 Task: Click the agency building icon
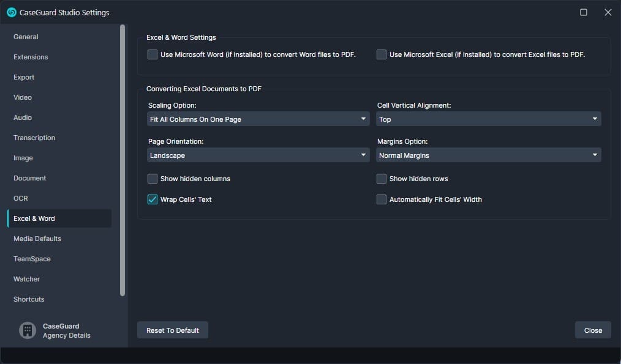tap(27, 330)
